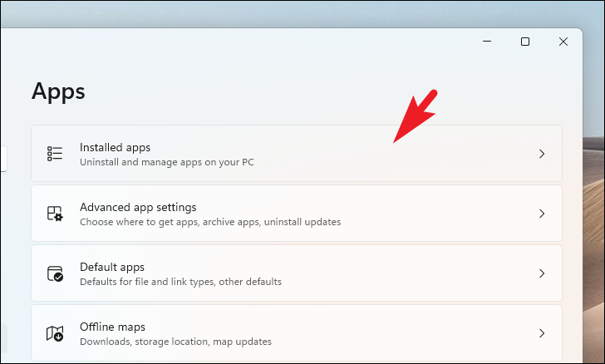This screenshot has height=364, width=605.
Task: Click the Offline maps download icon
Action: (55, 333)
